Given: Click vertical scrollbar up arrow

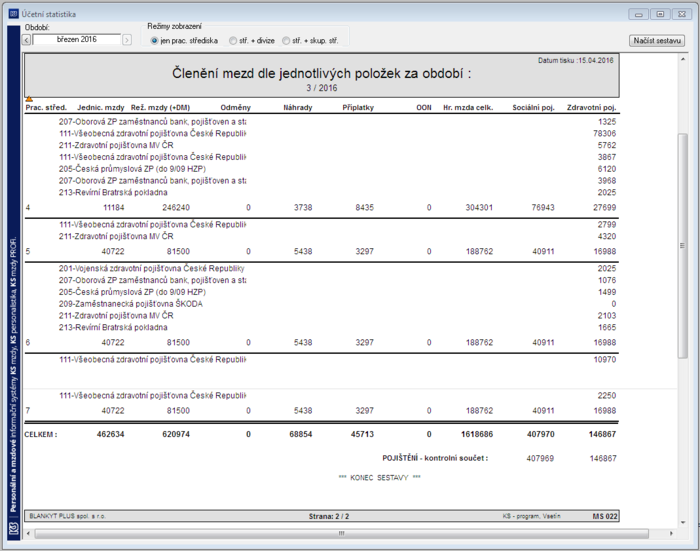Looking at the screenshot, I should [x=683, y=59].
